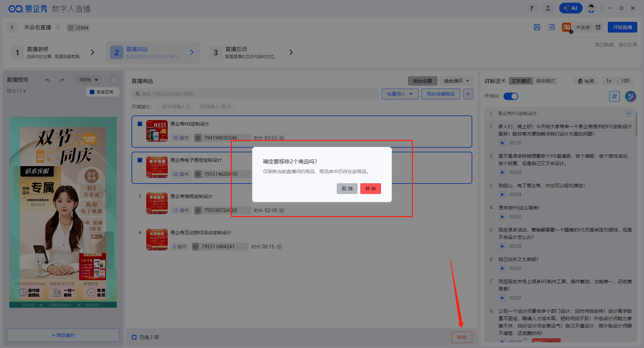Play script line 2 audio 00:09
This screenshot has width=644, height=348.
pos(502,172)
